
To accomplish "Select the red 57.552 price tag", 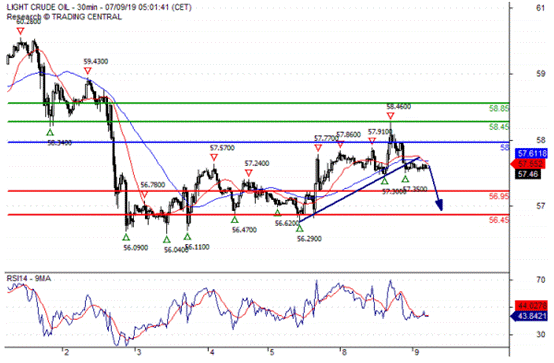I will [x=529, y=164].
